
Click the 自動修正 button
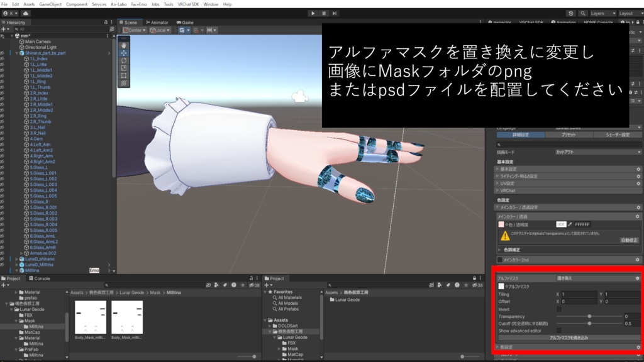(x=629, y=240)
